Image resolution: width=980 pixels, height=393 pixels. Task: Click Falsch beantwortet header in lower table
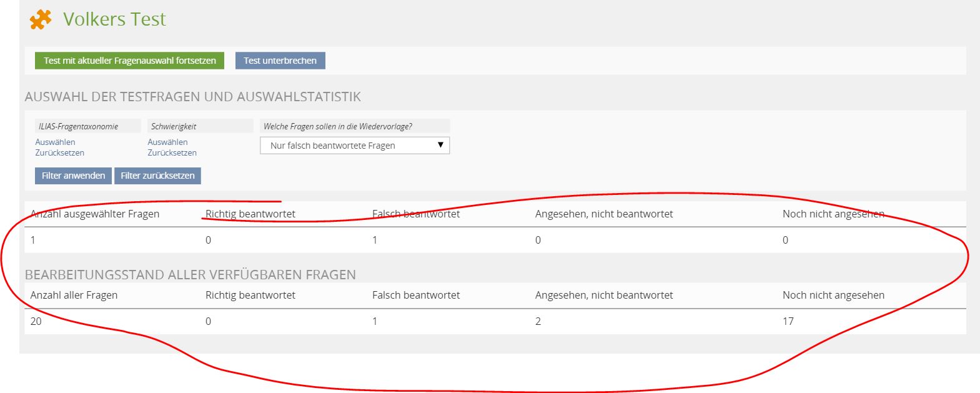click(415, 295)
